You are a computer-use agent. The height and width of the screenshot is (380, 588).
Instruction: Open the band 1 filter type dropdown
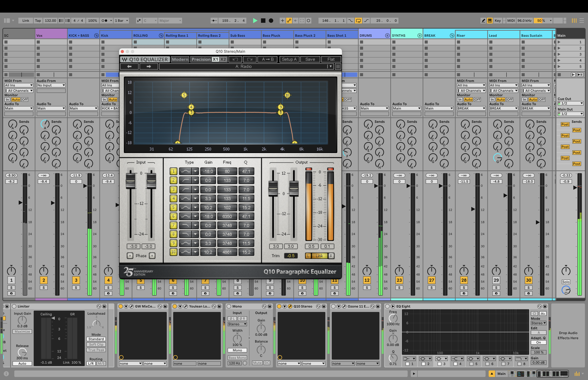409,359
